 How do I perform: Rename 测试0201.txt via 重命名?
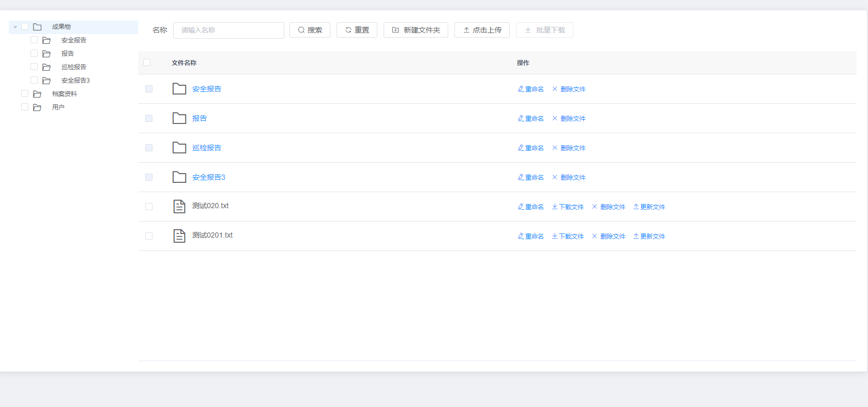point(531,237)
